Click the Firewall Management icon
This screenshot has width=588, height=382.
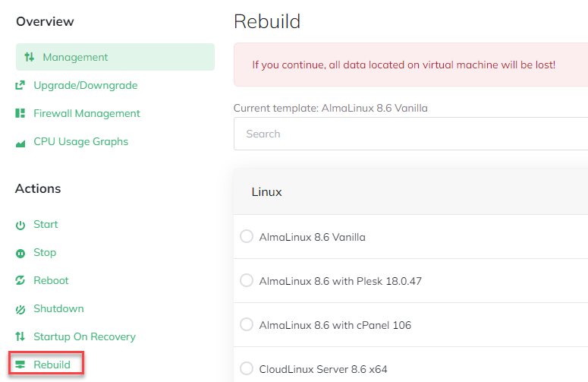coord(20,113)
